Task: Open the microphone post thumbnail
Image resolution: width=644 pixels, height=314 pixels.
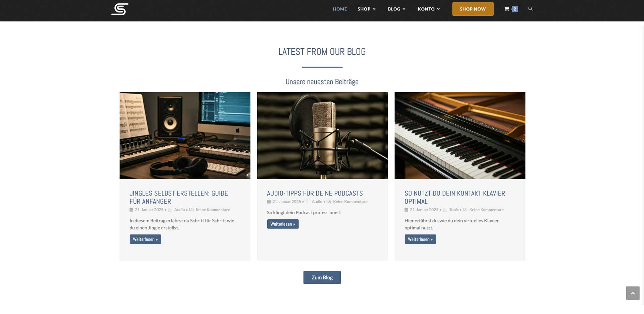Action: [x=322, y=135]
